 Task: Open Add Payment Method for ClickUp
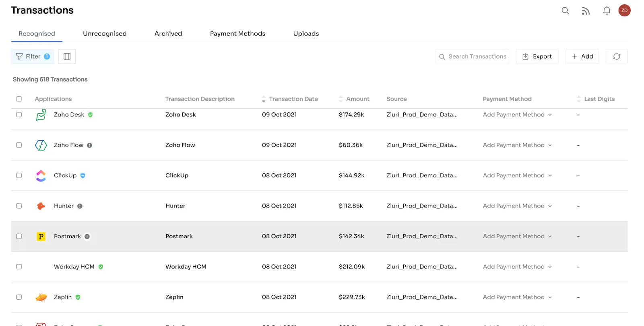[517, 176]
